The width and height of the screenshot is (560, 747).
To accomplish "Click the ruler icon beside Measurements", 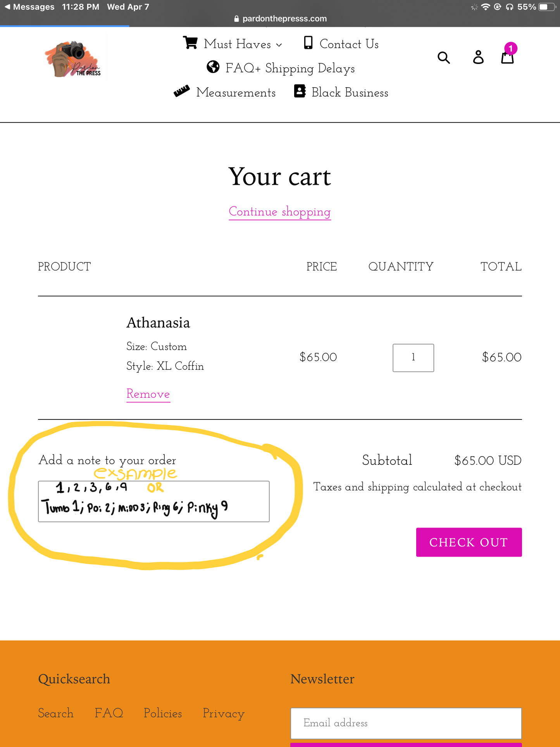I will pyautogui.click(x=181, y=91).
